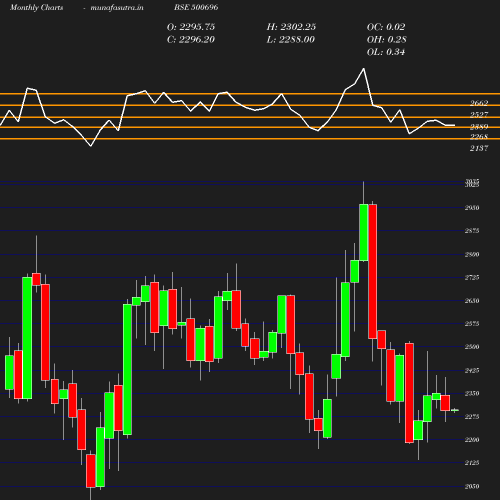Screen dimensions: 500x500
Task: Click the "2662" level label
Action: [x=479, y=103]
